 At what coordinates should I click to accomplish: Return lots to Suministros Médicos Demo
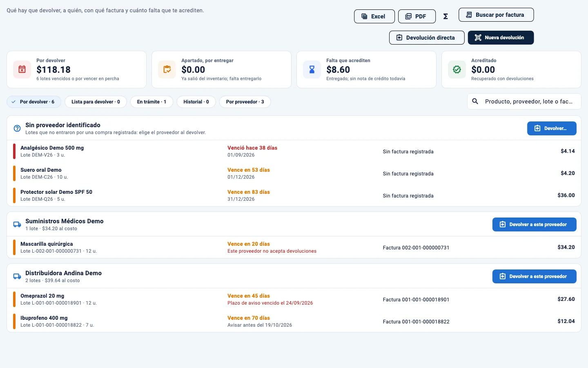pos(535,224)
